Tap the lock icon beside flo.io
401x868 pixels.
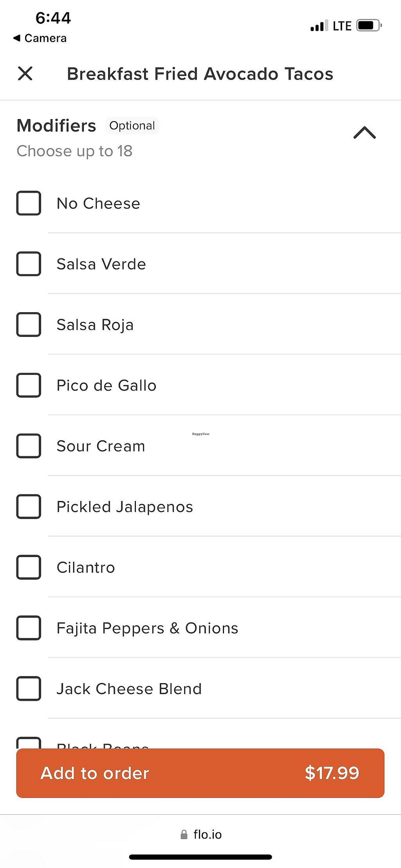[x=184, y=835]
